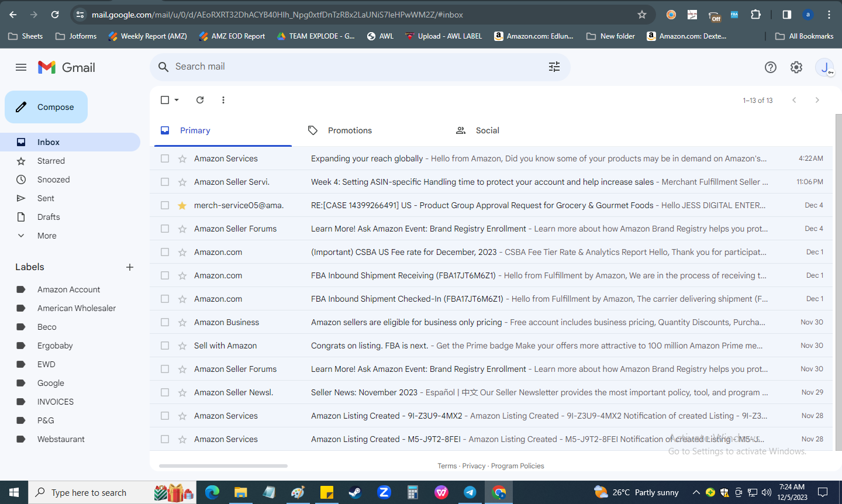Open the Jotforms bookmark folder
Viewport: 842px width, 504px height.
click(x=76, y=36)
